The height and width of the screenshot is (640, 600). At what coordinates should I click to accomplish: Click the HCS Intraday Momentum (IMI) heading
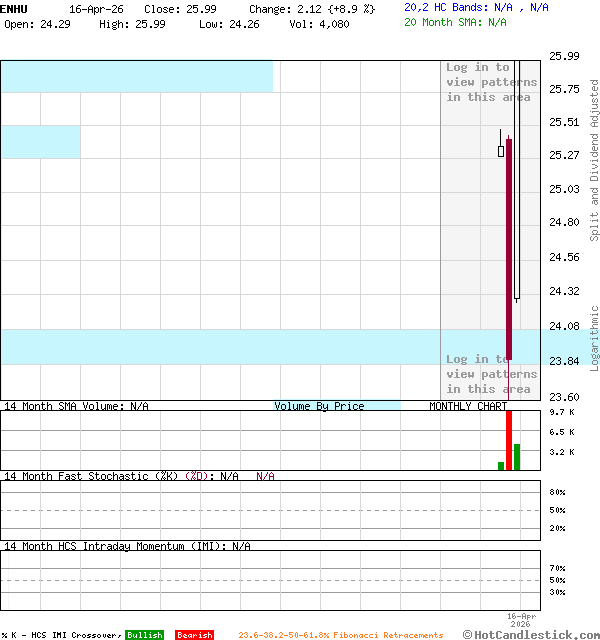click(127, 546)
